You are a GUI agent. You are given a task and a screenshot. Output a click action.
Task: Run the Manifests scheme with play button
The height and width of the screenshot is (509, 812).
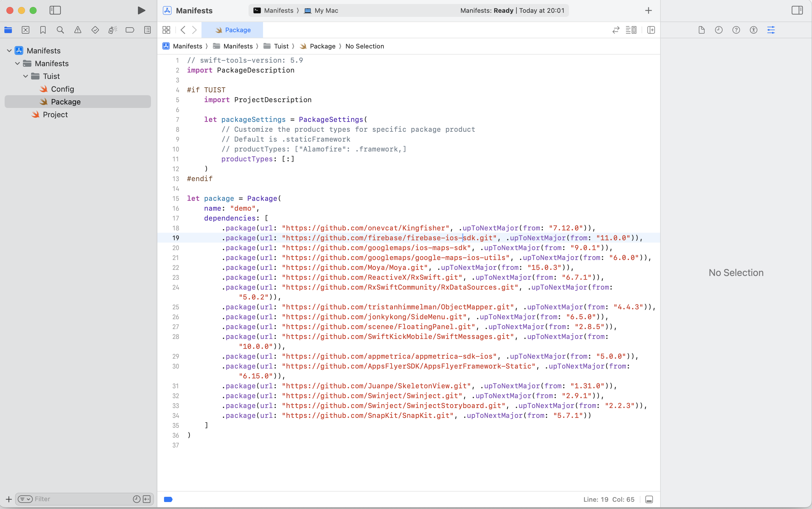tap(141, 10)
